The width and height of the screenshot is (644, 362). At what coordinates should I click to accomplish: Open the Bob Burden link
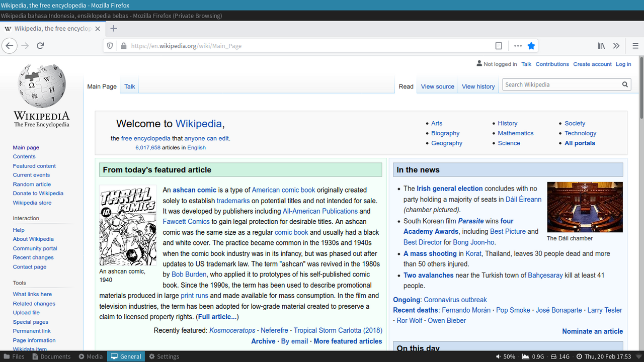pos(189,275)
